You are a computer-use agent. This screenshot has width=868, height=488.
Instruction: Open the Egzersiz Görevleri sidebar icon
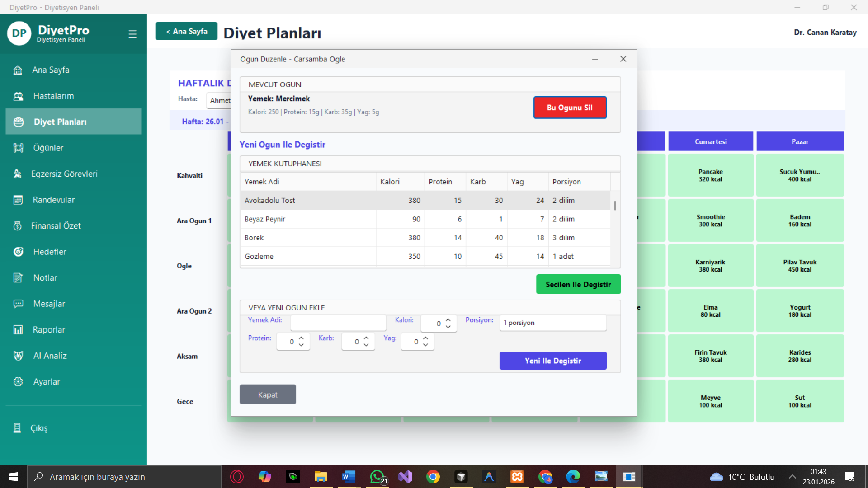[x=18, y=174]
